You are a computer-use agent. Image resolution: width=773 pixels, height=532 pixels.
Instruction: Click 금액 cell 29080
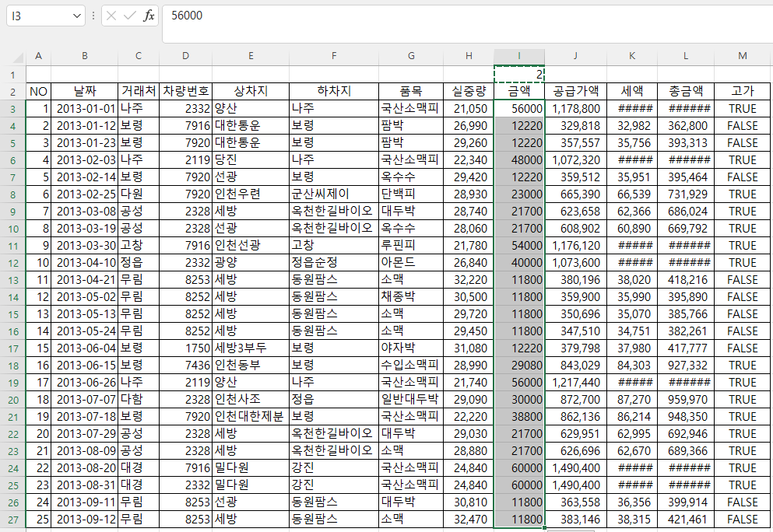(519, 365)
